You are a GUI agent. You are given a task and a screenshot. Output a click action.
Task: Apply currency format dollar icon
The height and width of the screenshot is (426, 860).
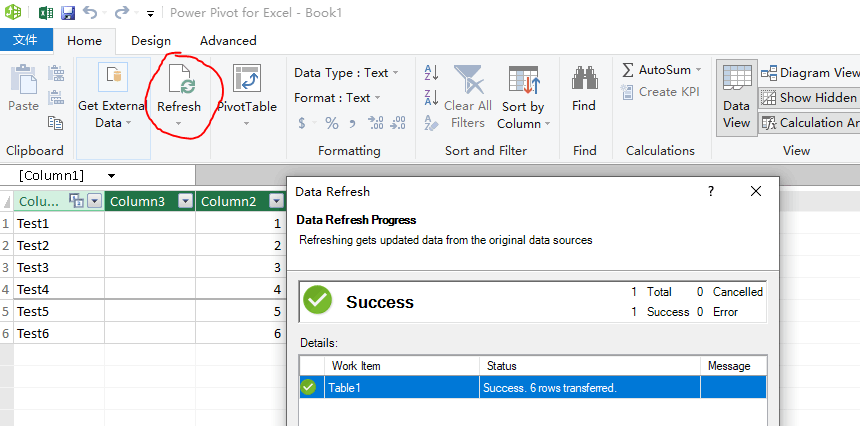pos(302,123)
